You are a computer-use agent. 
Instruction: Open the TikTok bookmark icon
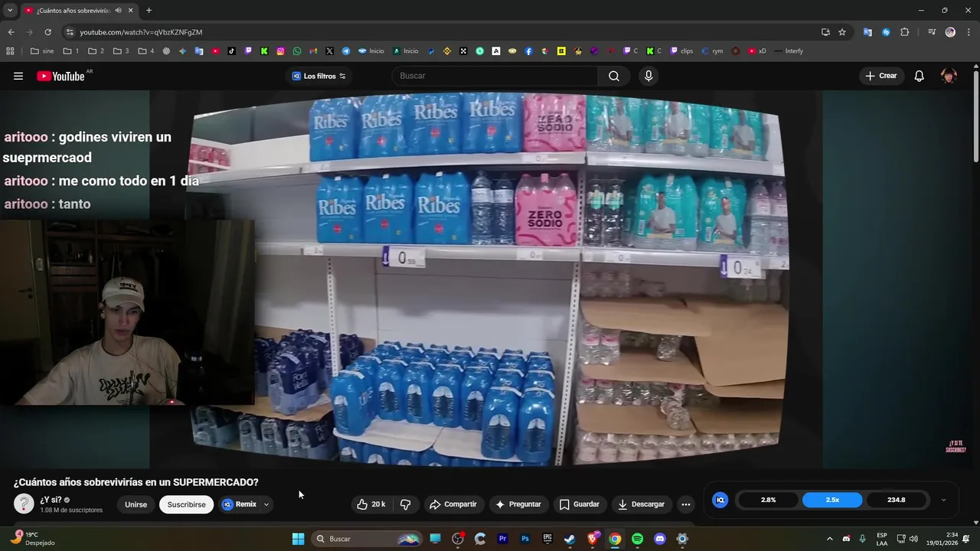(x=232, y=51)
